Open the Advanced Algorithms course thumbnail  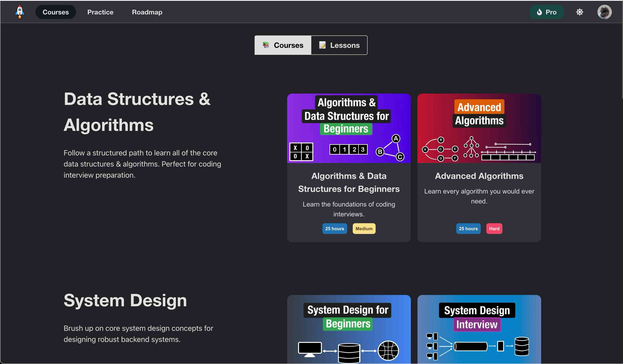479,128
